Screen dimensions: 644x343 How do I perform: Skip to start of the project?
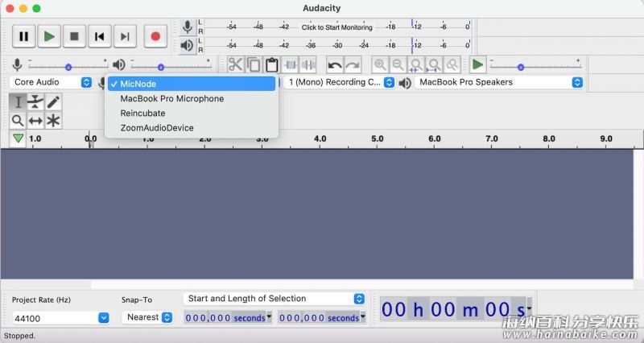pos(99,36)
